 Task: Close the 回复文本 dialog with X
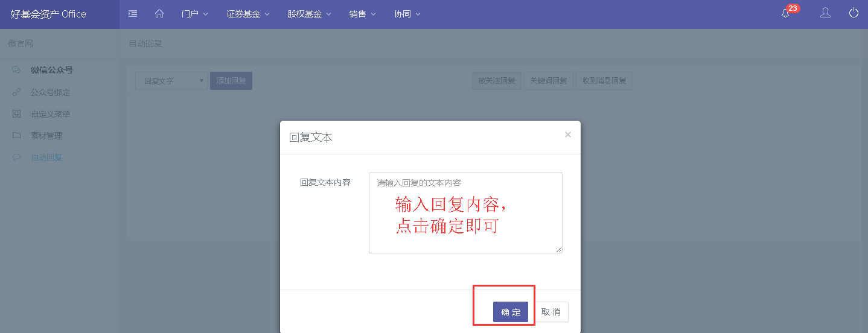567,135
